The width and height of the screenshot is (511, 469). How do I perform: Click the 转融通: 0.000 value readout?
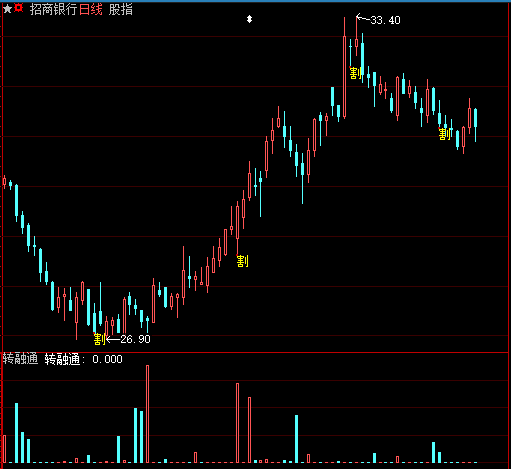(84, 359)
